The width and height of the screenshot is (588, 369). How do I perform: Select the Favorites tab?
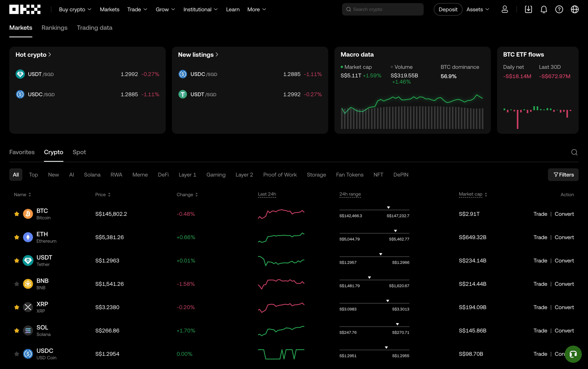[x=22, y=152]
